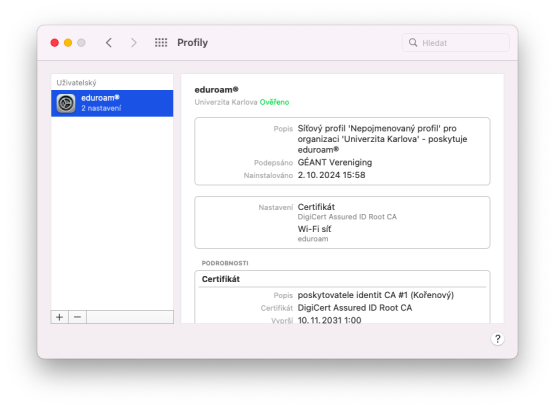
Task: Add a profile with plus button
Action: click(59, 317)
